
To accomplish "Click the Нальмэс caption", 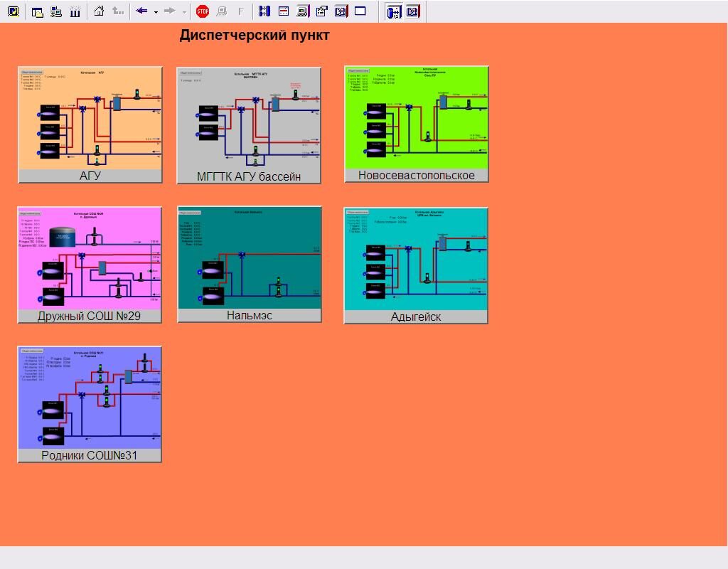I will click(250, 316).
